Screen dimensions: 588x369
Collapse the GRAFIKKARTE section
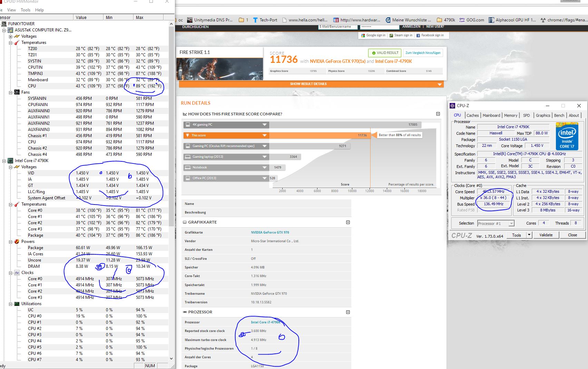click(x=348, y=222)
